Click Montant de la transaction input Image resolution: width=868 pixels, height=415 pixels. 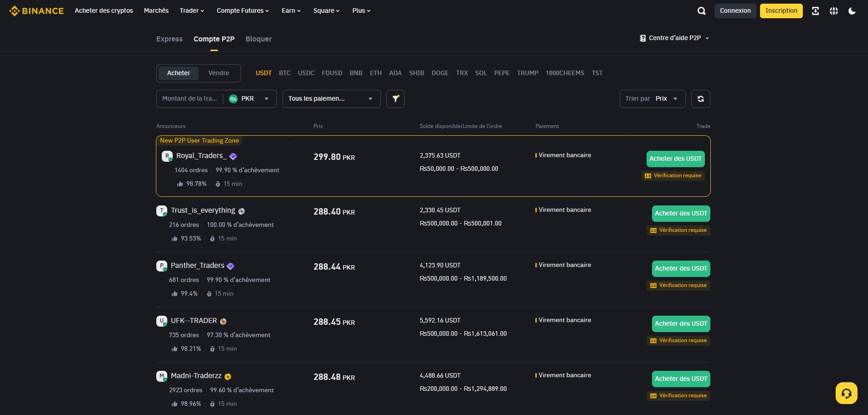point(190,99)
